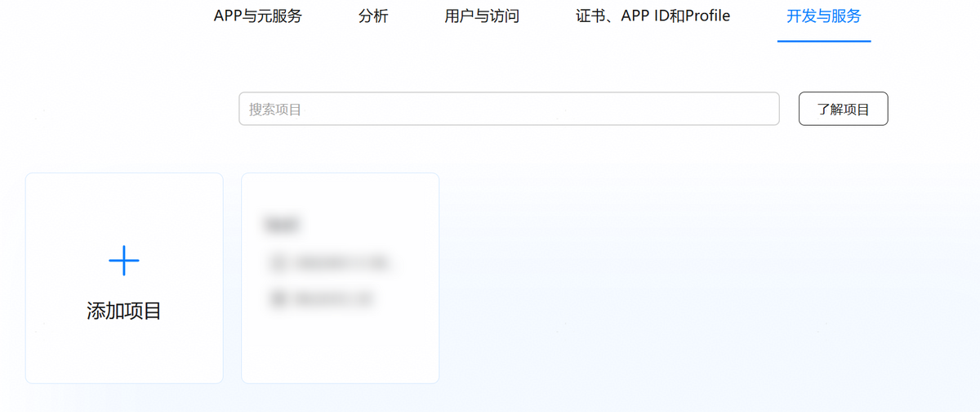Click the blurred project title
980x412 pixels.
click(282, 223)
